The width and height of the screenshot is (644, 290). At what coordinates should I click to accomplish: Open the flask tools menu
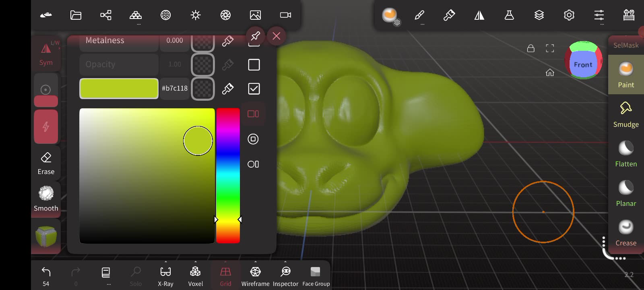(509, 15)
